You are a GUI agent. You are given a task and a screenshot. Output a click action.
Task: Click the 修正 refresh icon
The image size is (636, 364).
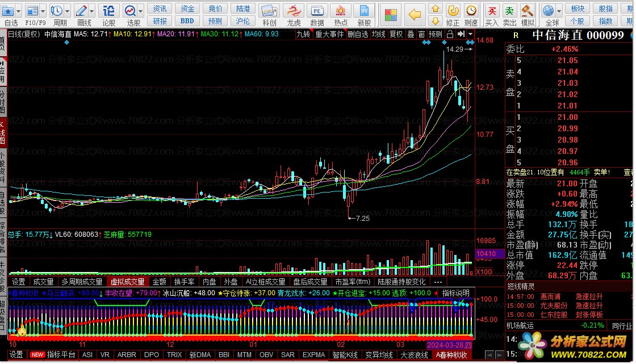pyautogui.click(x=453, y=11)
